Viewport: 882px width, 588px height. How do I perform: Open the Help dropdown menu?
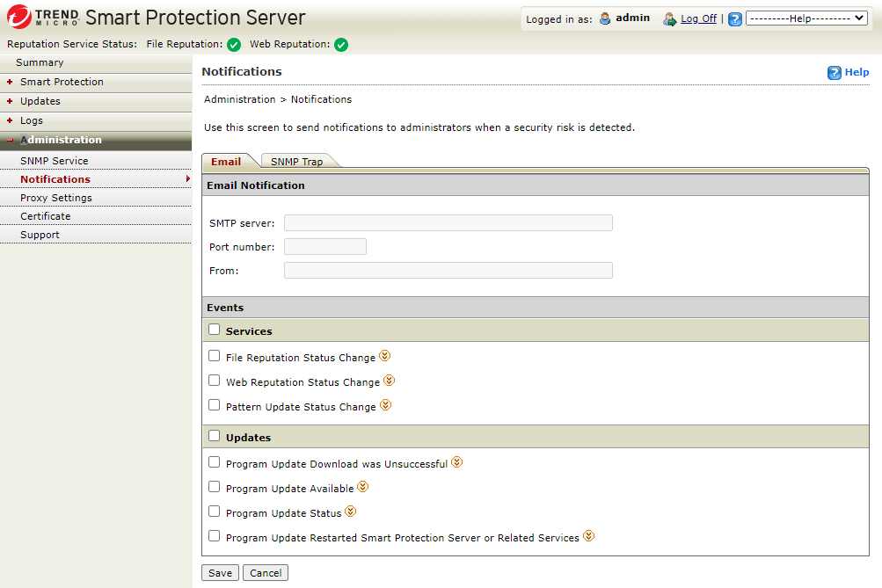tap(806, 18)
